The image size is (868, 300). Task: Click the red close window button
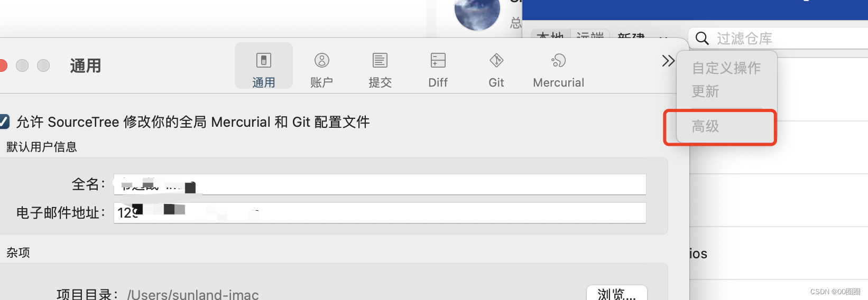(x=2, y=65)
